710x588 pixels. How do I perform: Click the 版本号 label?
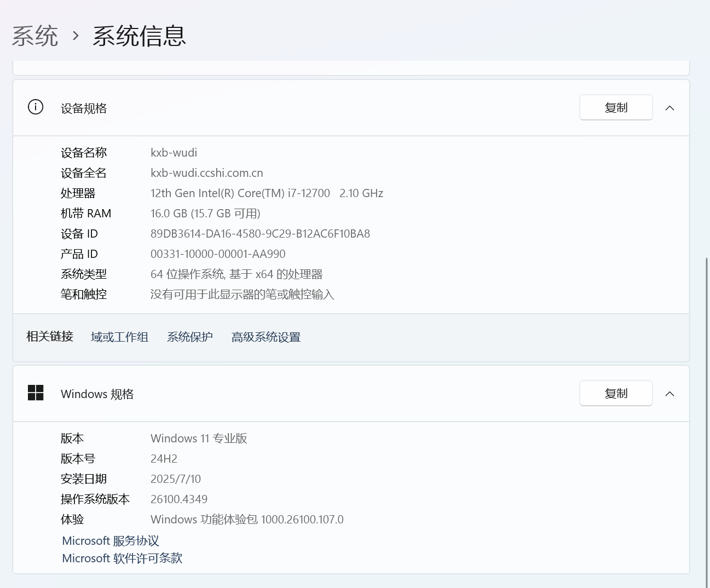[x=78, y=459]
